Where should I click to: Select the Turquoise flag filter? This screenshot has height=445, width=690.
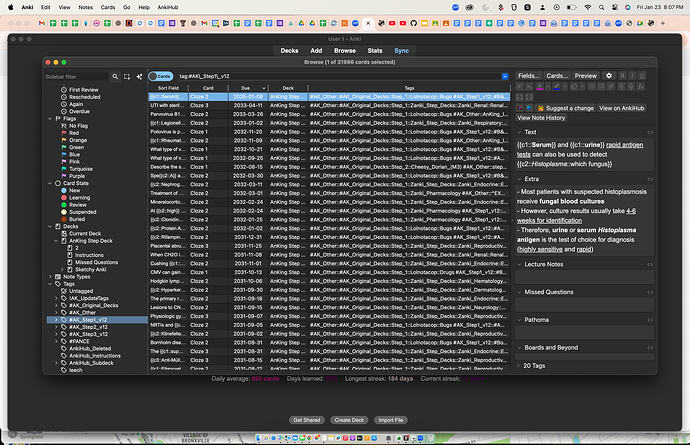(x=81, y=169)
